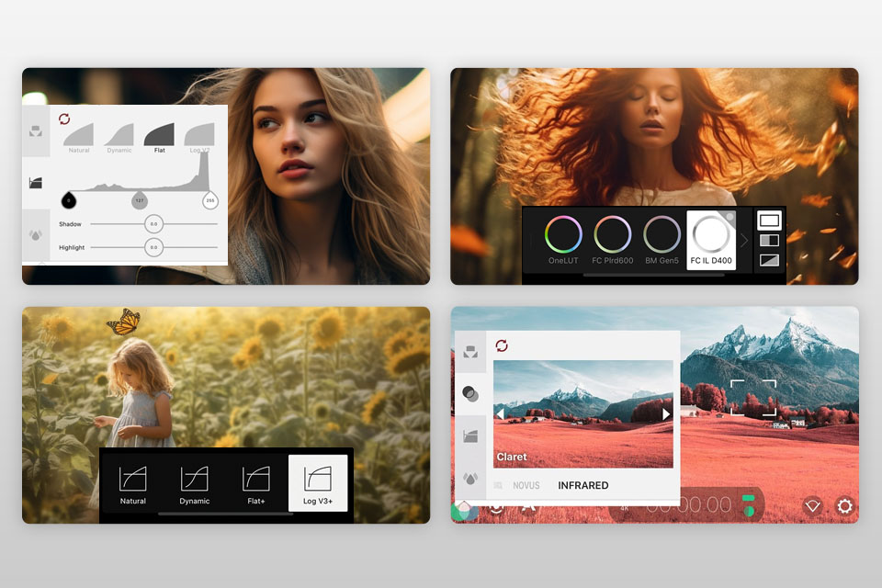Pick the Flat+ curve in the dark strip

tap(256, 484)
